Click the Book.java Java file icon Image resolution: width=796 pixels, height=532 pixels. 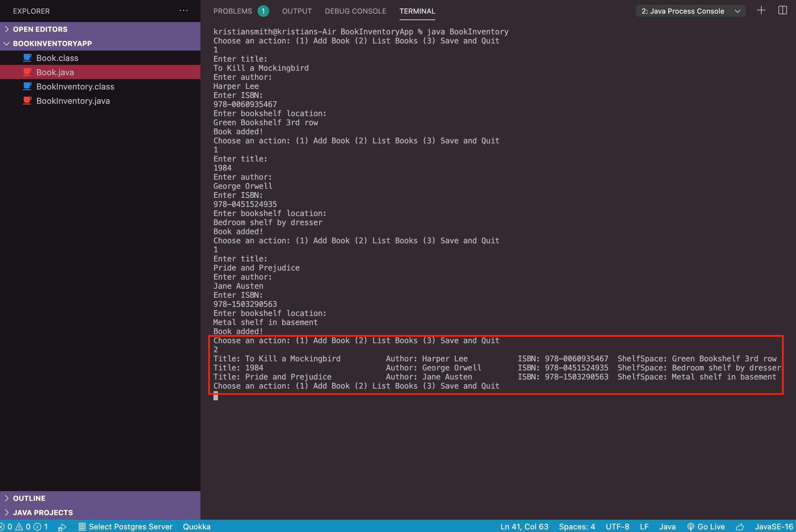tap(27, 72)
